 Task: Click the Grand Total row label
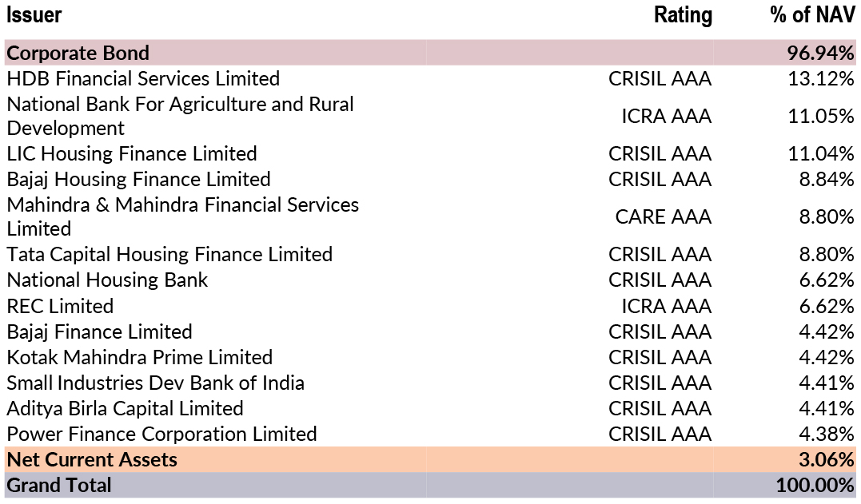pos(59,485)
